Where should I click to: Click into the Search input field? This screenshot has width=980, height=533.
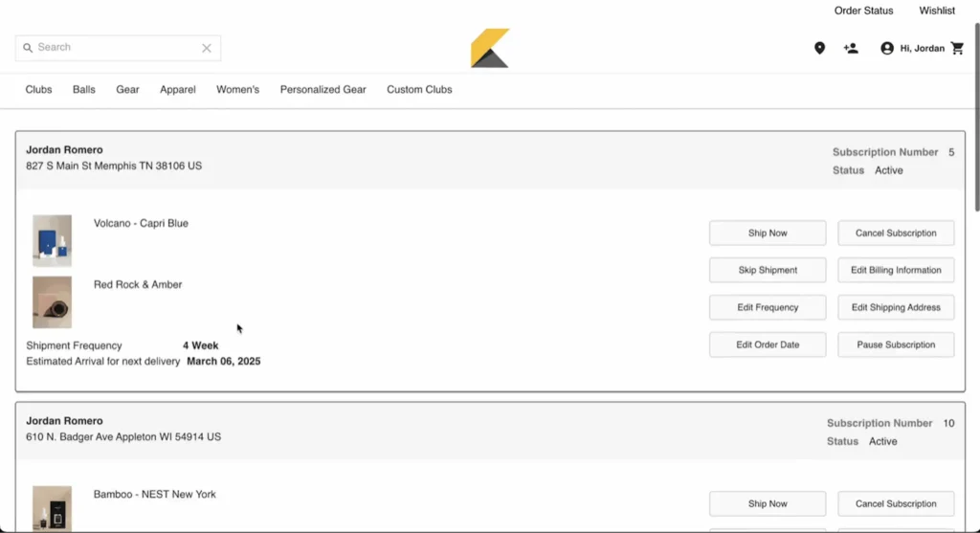(x=118, y=48)
